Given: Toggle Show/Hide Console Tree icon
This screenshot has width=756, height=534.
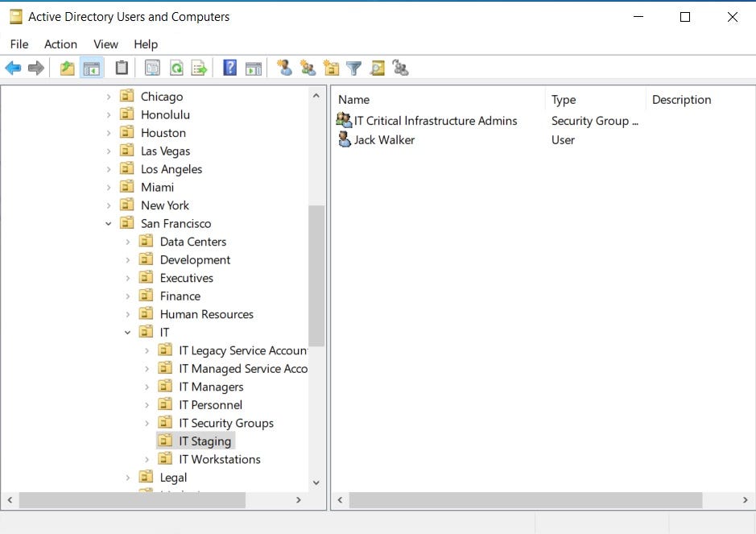Looking at the screenshot, I should pyautogui.click(x=92, y=68).
